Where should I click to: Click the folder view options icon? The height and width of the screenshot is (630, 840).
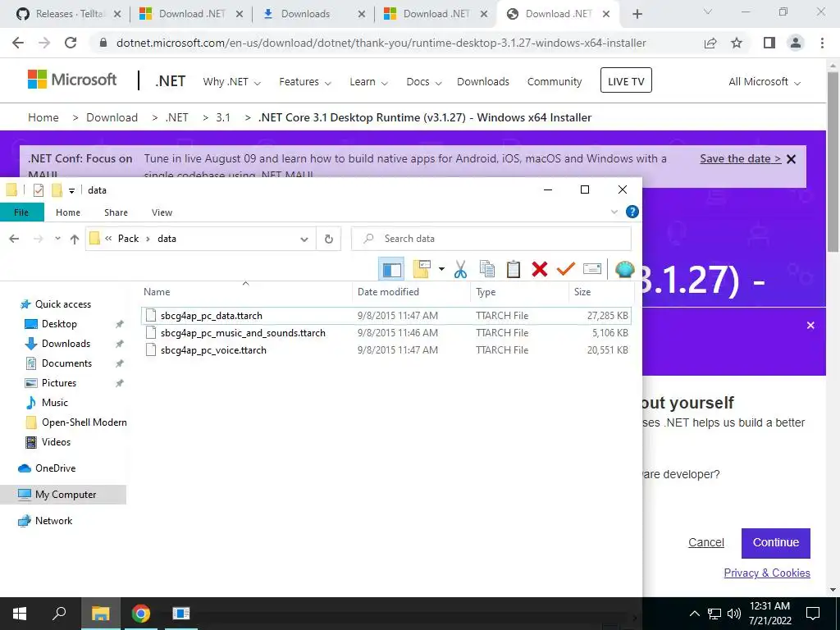click(422, 269)
